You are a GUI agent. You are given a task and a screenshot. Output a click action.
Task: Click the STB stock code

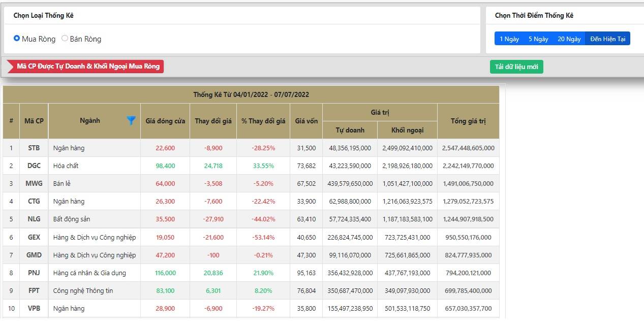pos(34,148)
